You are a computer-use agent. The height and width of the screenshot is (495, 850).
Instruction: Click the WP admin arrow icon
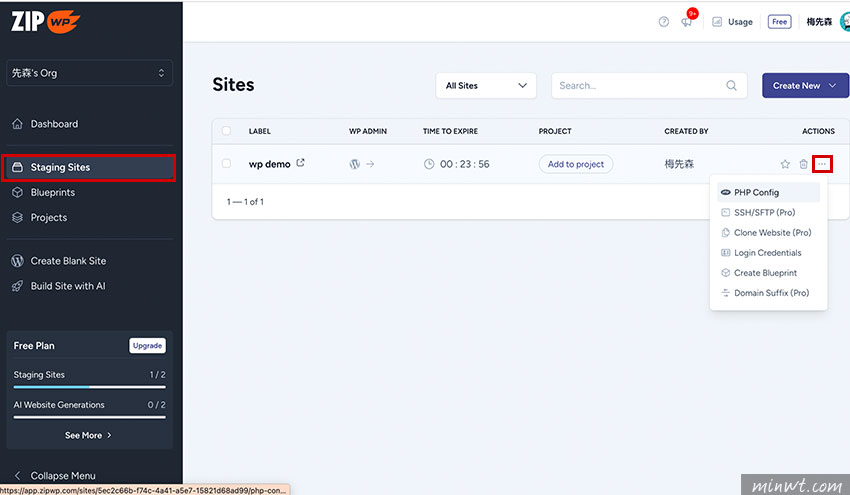coord(370,164)
